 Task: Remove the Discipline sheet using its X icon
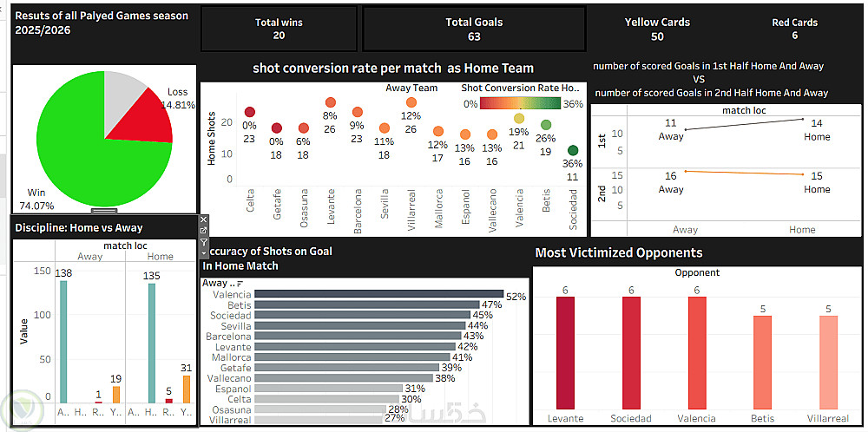[203, 219]
